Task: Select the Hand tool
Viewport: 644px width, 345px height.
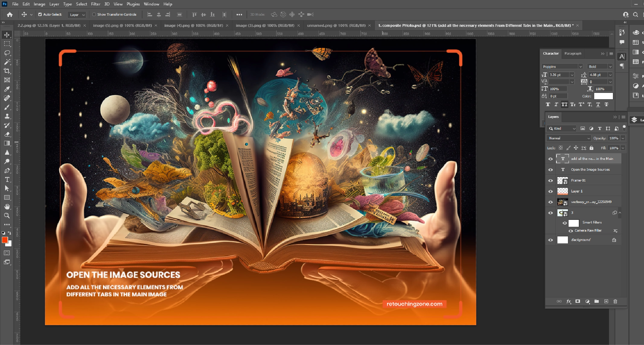Action: click(7, 207)
